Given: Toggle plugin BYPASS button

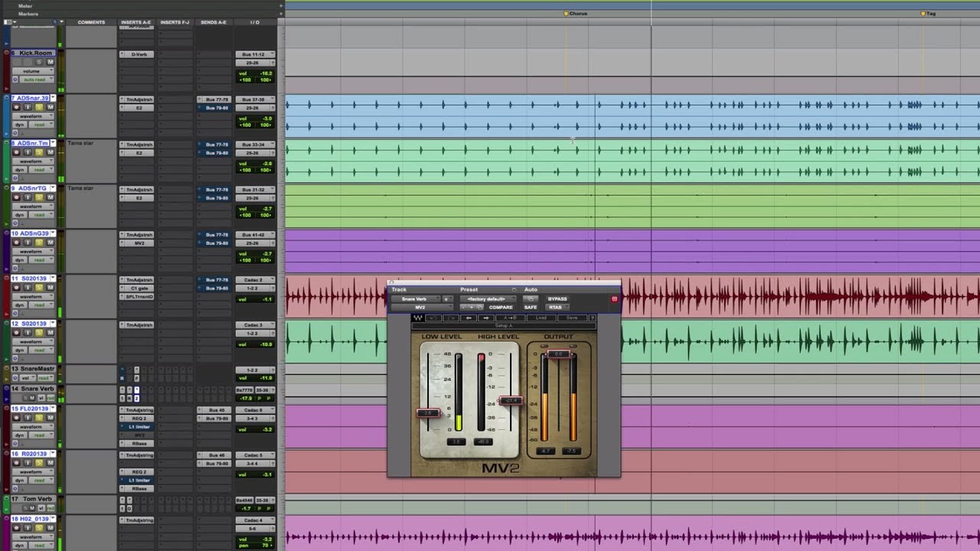Looking at the screenshot, I should tap(557, 299).
